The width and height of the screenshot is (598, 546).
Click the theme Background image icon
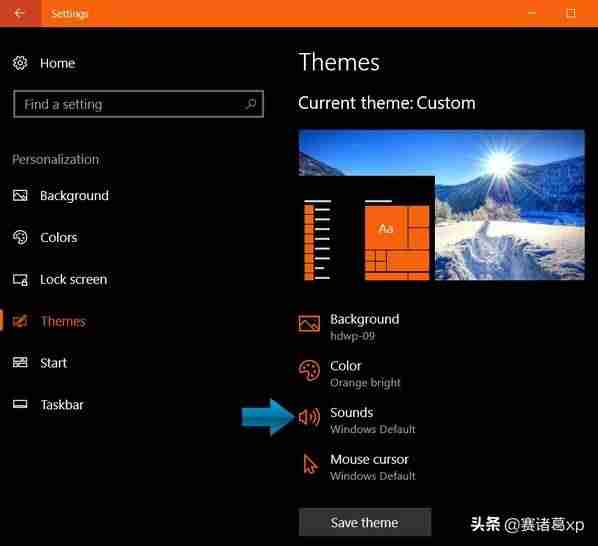tap(309, 323)
